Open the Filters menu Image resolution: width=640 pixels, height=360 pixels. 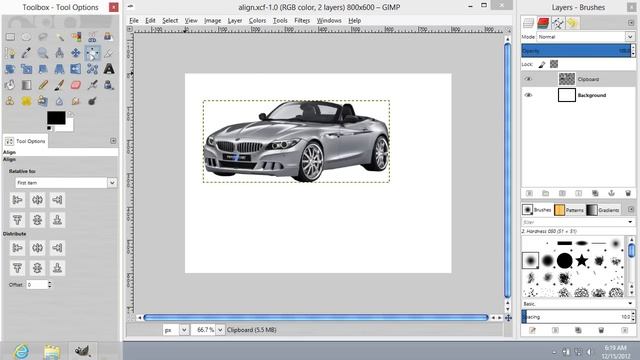pos(302,20)
